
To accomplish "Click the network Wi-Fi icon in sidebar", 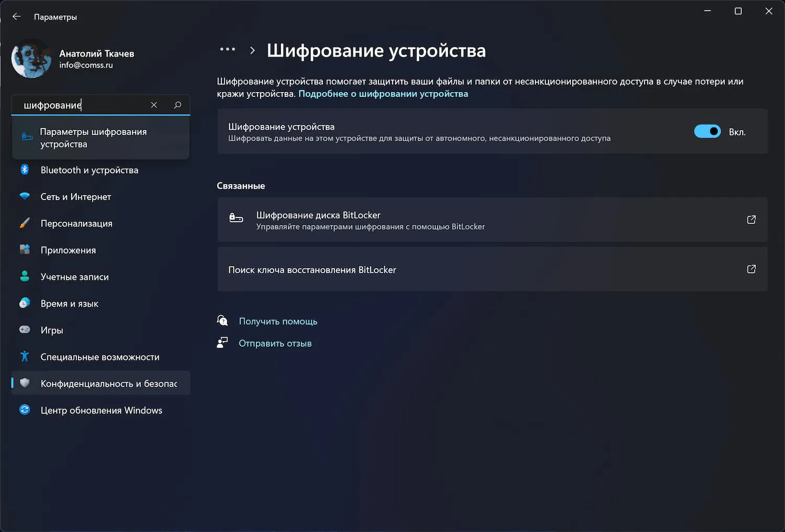I will pyautogui.click(x=25, y=196).
